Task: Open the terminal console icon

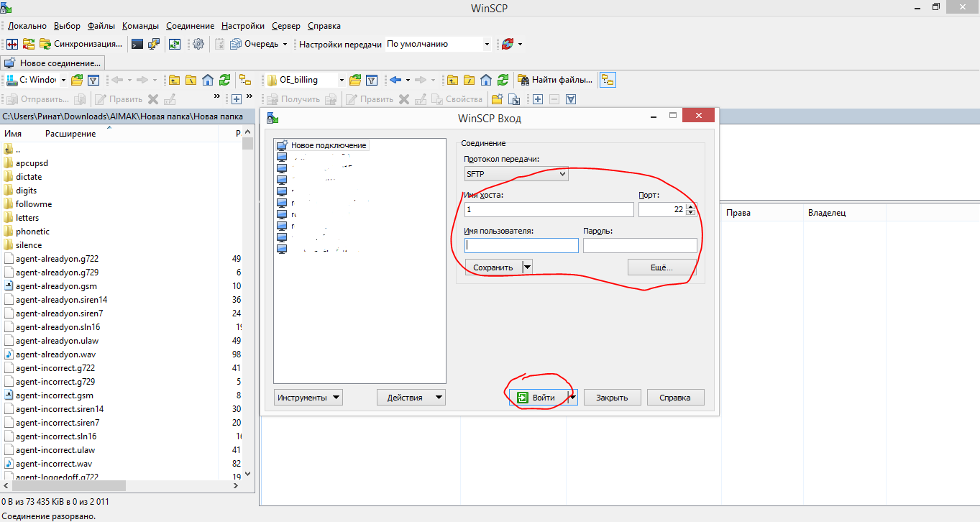Action: click(137, 44)
